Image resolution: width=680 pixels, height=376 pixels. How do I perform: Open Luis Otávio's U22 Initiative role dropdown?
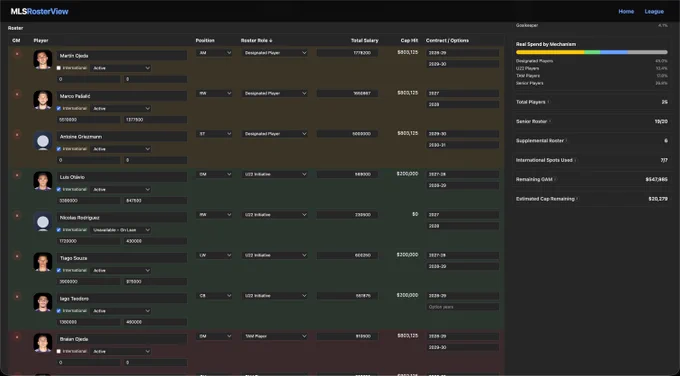tap(275, 174)
